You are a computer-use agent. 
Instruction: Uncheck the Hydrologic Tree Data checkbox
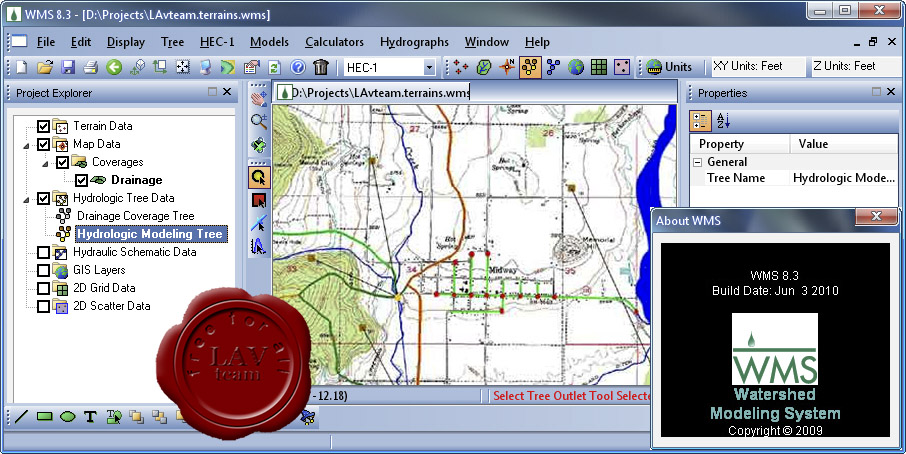(43, 198)
